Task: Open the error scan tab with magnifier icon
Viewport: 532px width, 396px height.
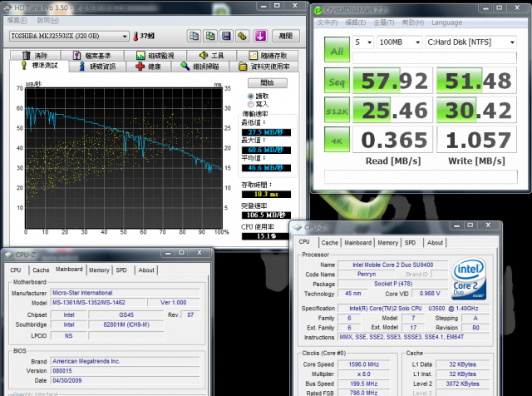Action: coord(200,67)
